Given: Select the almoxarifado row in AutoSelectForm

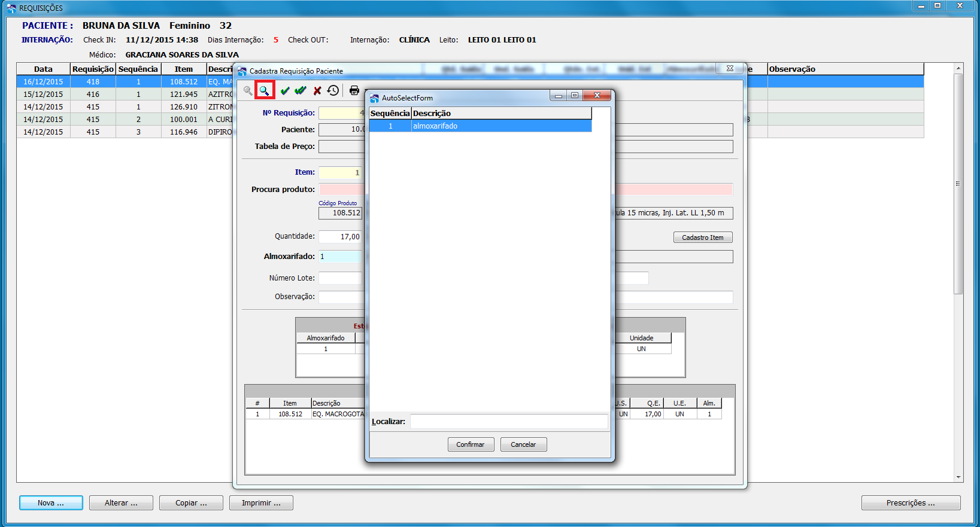Looking at the screenshot, I should click(x=480, y=126).
